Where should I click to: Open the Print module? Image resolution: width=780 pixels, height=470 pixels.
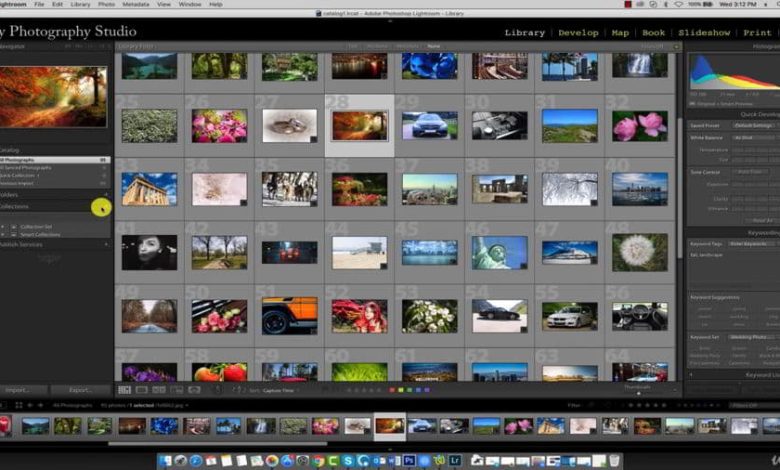tap(757, 33)
